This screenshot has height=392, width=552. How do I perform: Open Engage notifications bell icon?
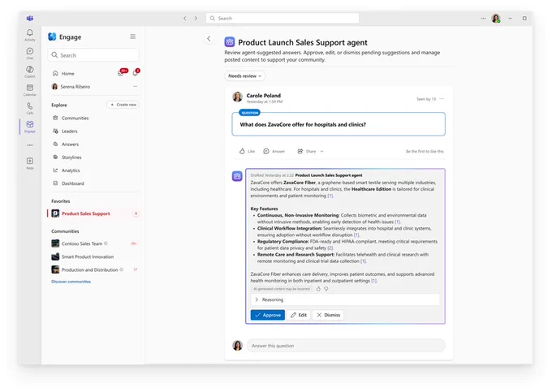(x=136, y=72)
